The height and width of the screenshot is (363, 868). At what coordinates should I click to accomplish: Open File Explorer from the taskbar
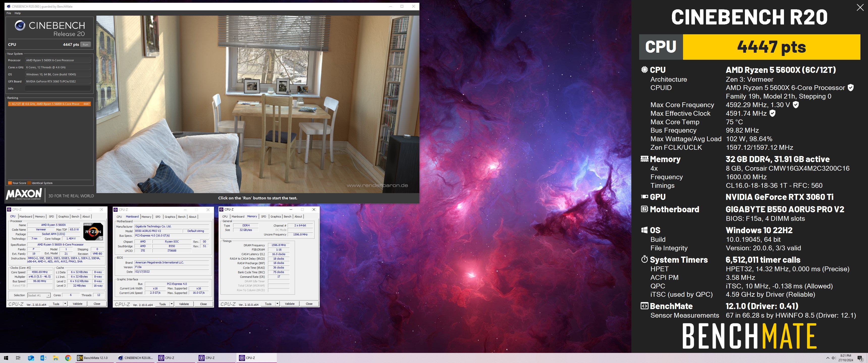pos(56,358)
